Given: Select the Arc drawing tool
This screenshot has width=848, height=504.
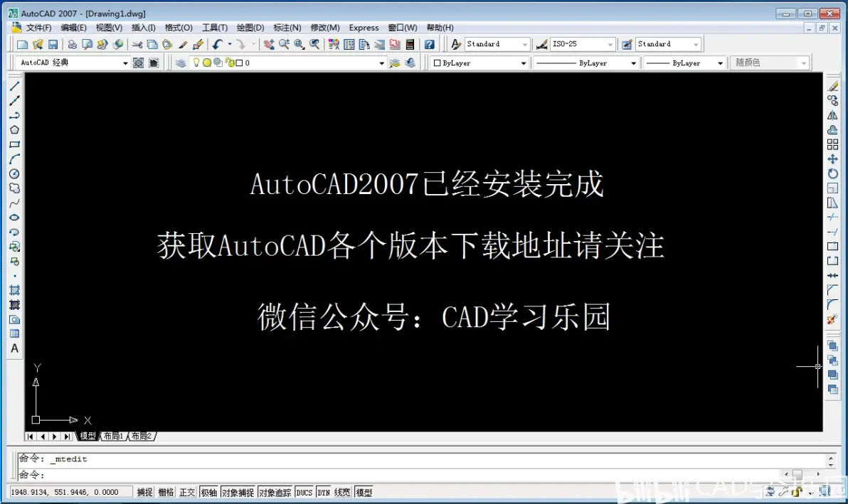Looking at the screenshot, I should coord(15,159).
